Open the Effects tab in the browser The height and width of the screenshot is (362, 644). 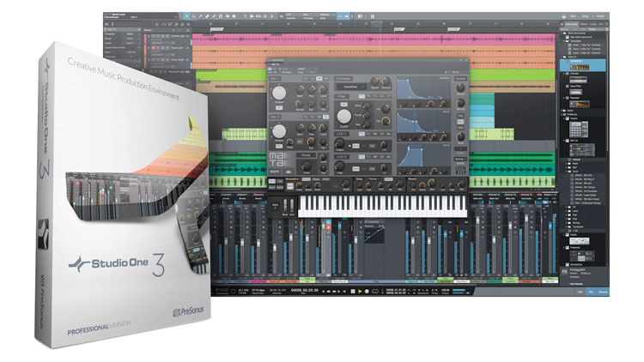tap(583, 24)
